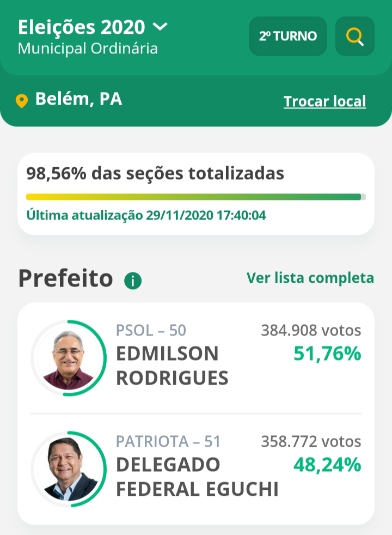This screenshot has height=535, width=392.
Task: Tap the Última atualização timestamp
Action: pyautogui.click(x=146, y=215)
